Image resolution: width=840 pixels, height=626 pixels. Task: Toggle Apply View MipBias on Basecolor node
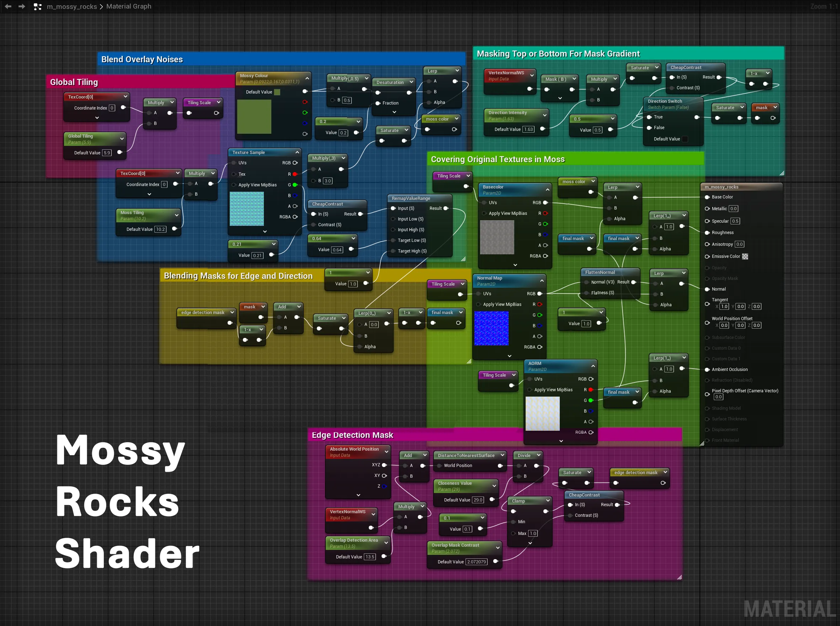[x=484, y=213]
